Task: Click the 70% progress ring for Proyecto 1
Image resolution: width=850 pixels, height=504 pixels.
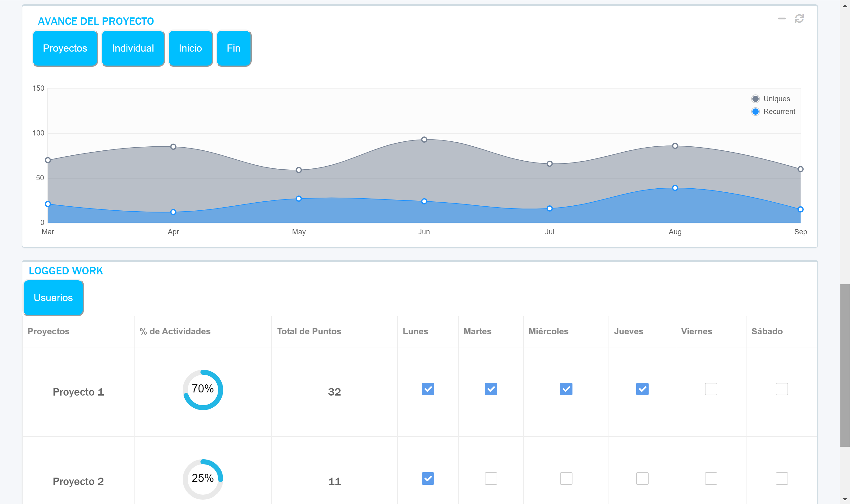Action: (203, 390)
